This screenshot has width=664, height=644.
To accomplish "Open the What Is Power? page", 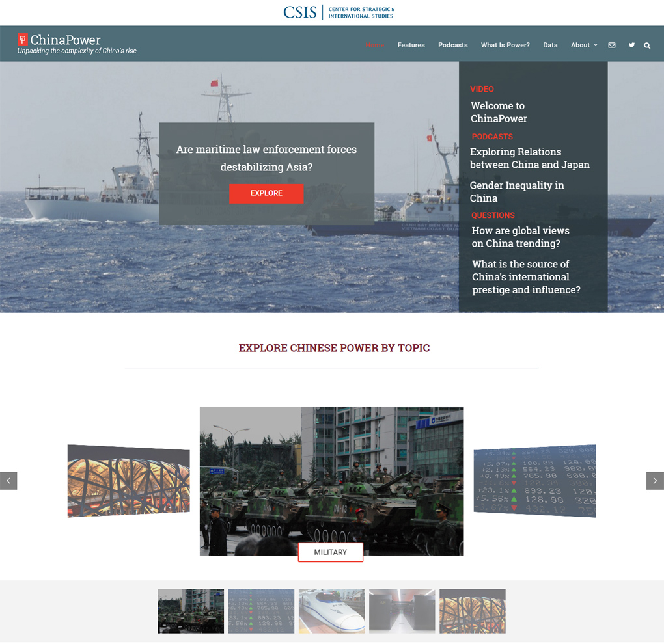I will 505,46.
